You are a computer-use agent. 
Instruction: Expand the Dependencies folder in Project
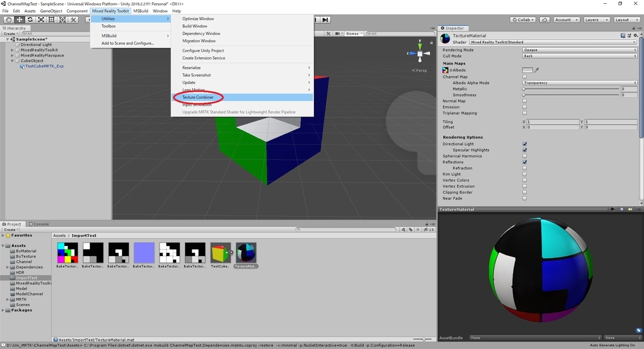point(8,267)
